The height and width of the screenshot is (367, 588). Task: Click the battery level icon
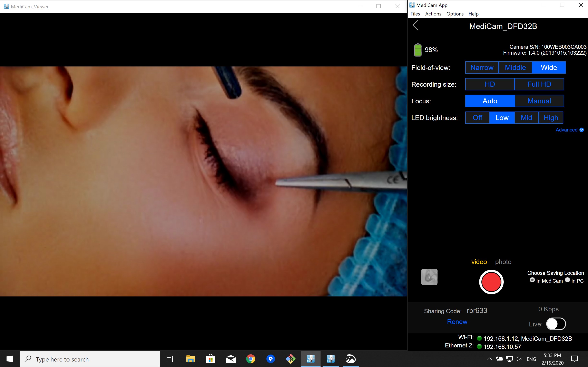coord(418,50)
